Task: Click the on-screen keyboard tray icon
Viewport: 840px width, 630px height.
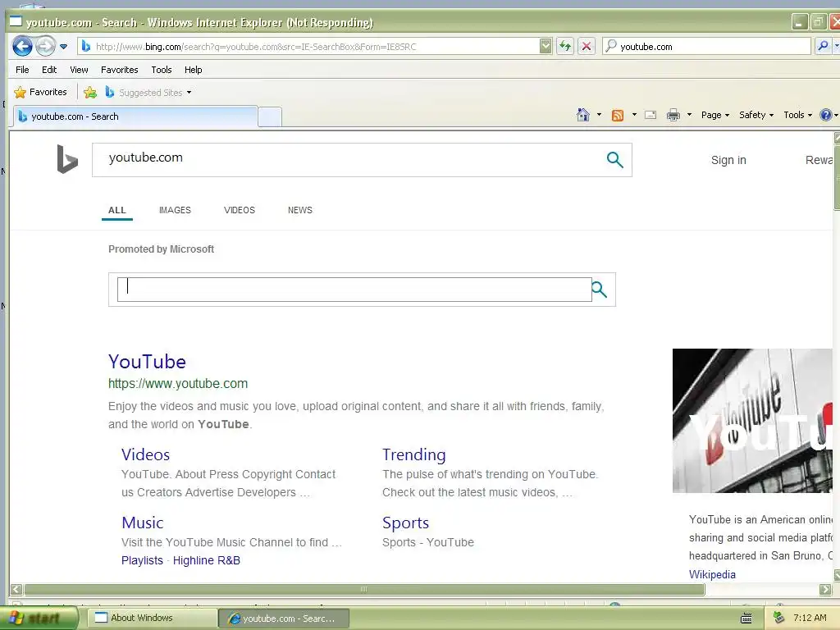Action: point(746,619)
